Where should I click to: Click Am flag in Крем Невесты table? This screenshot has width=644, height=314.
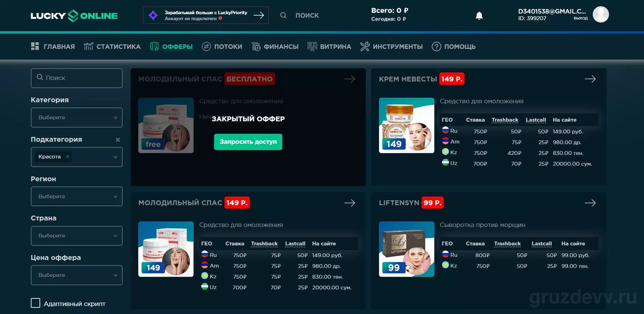coord(445,141)
